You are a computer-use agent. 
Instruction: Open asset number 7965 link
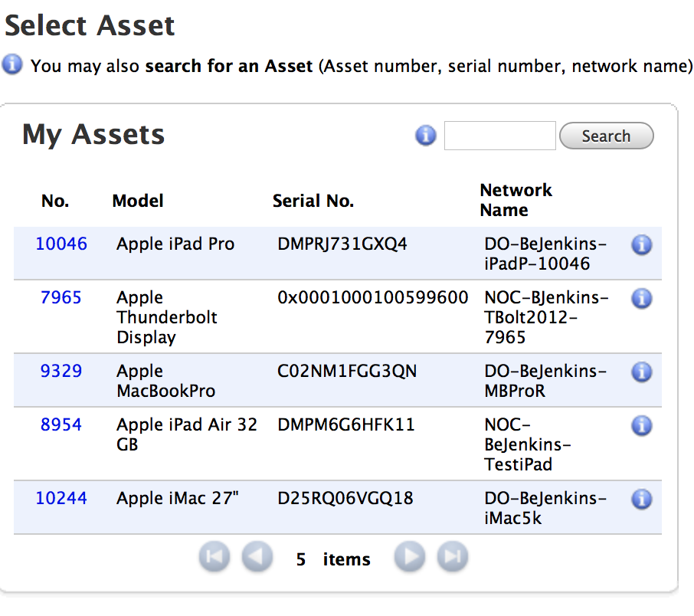(61, 297)
